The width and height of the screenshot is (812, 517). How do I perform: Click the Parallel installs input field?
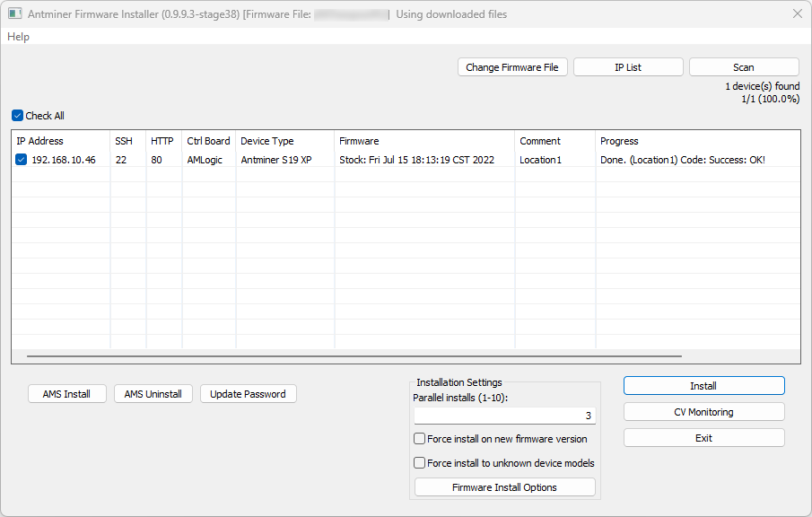coord(504,416)
